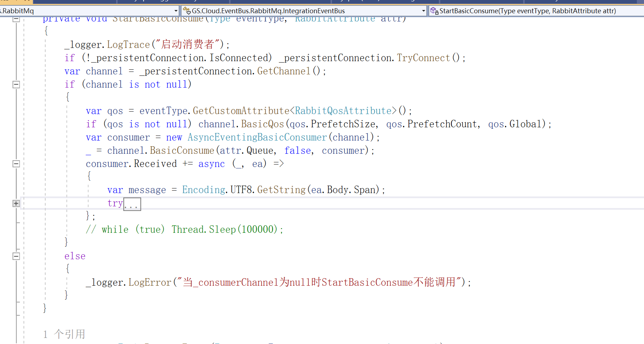Image resolution: width=644 pixels, height=344 pixels.
Task: Collapse the 'if (channel is not null)' block
Action: click(x=16, y=84)
